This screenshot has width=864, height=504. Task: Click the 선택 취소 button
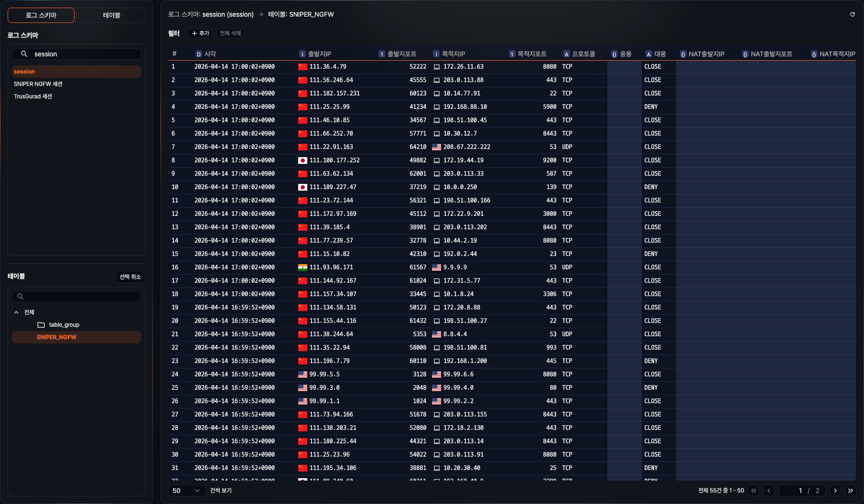pos(130,277)
